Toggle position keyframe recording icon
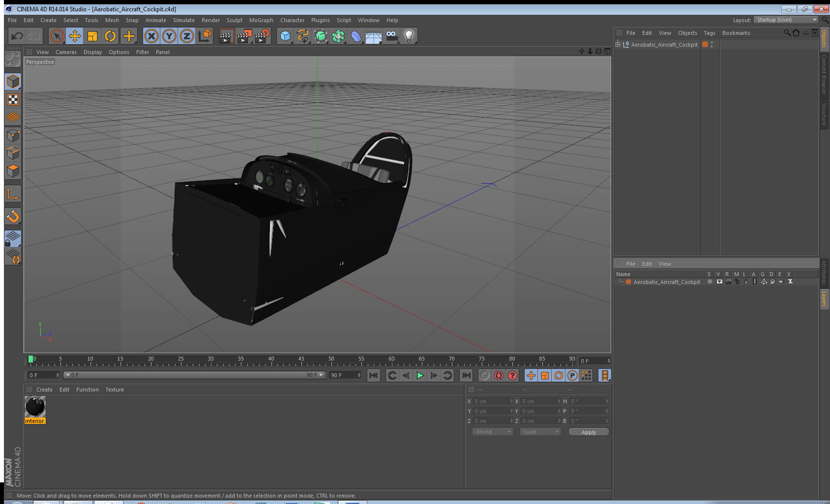This screenshot has height=504, width=830. coord(531,375)
